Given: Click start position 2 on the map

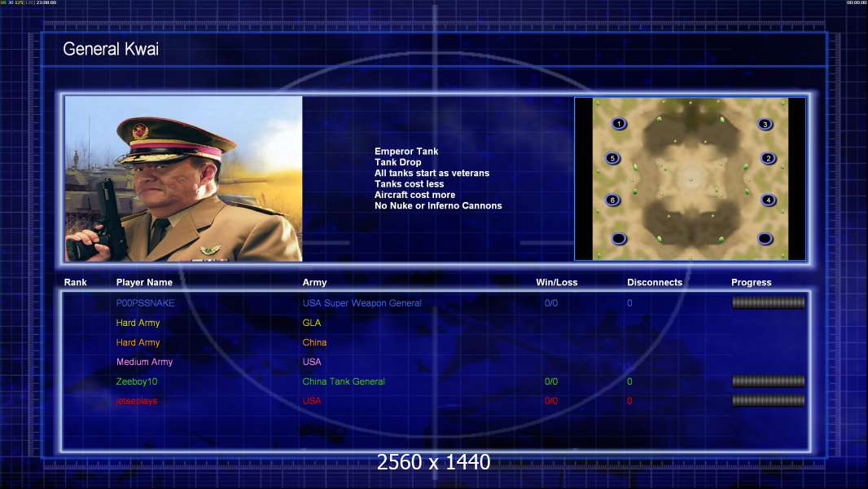Looking at the screenshot, I should pos(769,158).
